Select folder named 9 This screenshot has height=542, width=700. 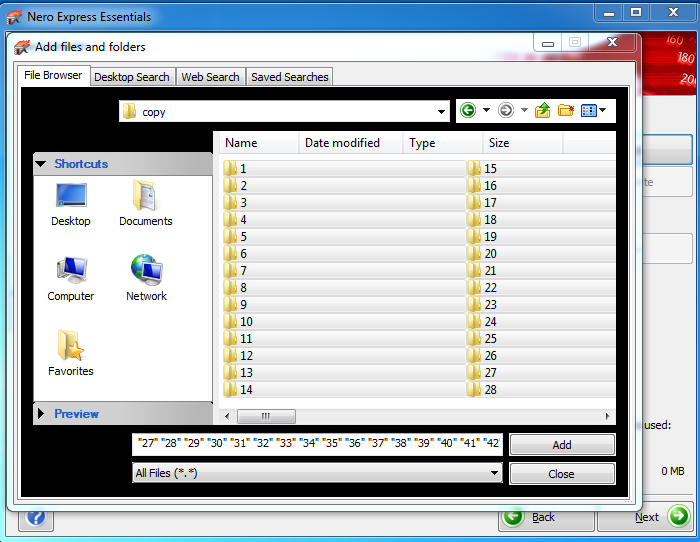click(x=344, y=304)
